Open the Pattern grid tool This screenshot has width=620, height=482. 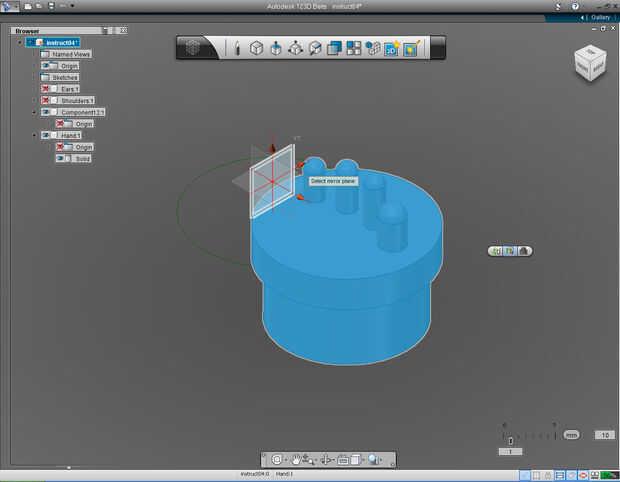(x=353, y=48)
